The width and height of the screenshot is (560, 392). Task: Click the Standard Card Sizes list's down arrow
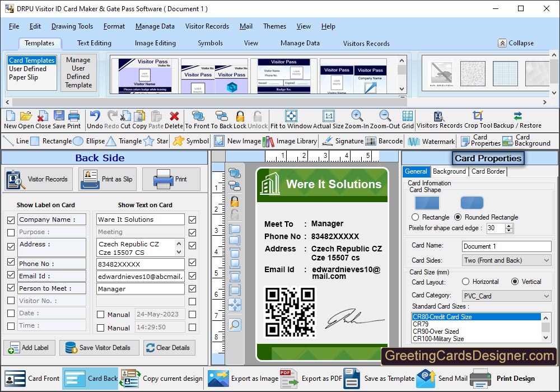(x=545, y=337)
